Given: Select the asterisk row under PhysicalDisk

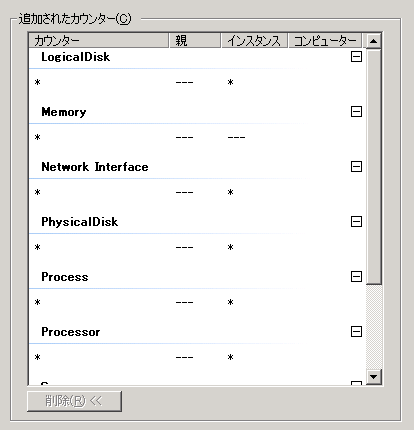Looking at the screenshot, I should point(197,247).
